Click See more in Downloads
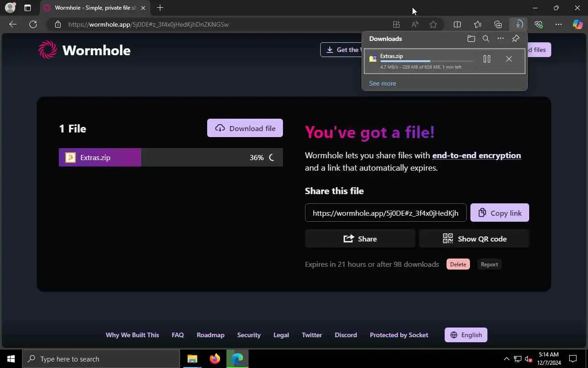This screenshot has height=368, width=588. (x=382, y=83)
